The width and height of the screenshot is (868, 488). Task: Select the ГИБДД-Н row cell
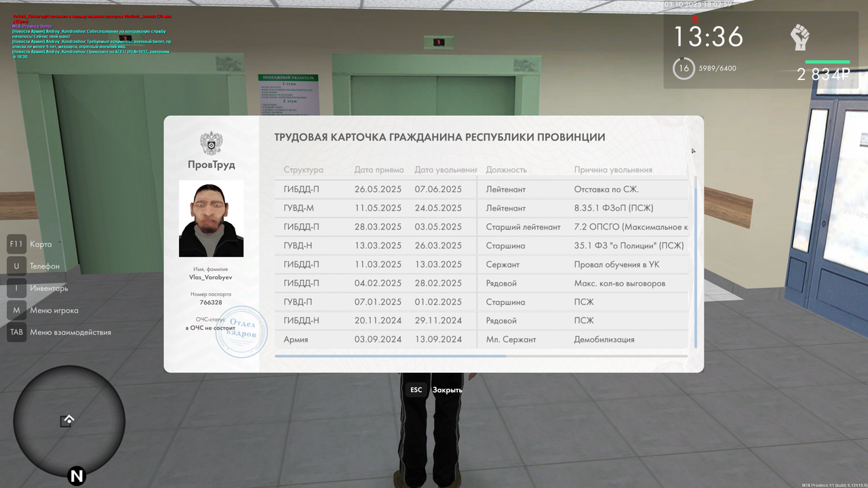point(301,321)
